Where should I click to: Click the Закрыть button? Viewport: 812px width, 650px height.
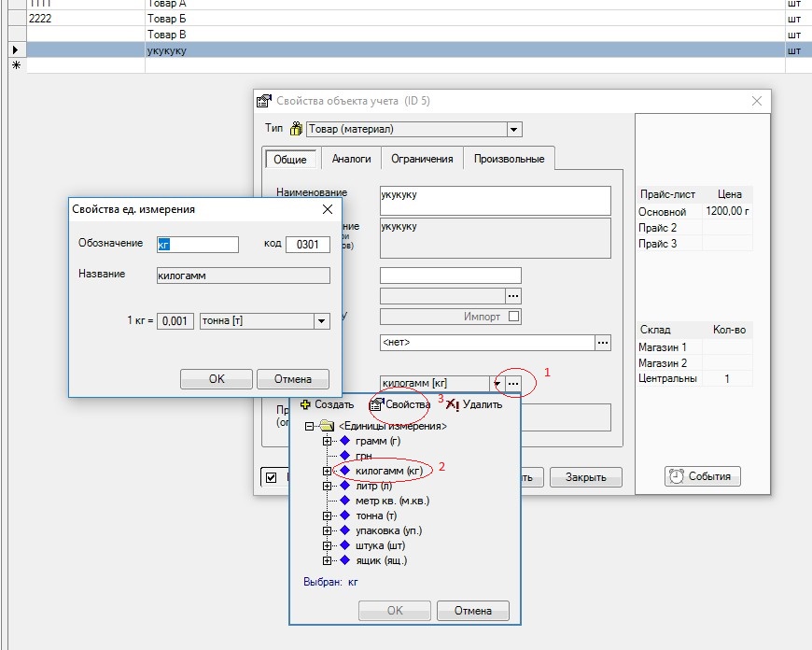tap(586, 477)
